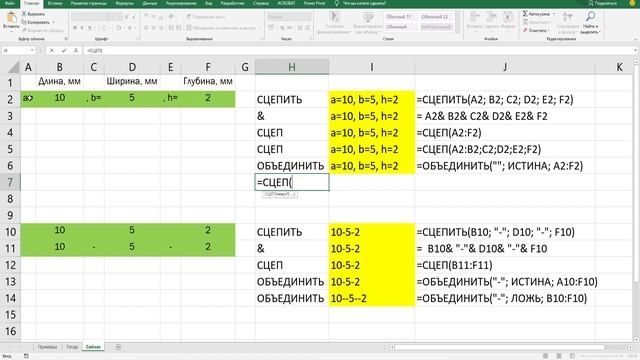Open the File (Файл) tab
Image resolution: width=640 pixels, height=360 pixels.
coord(9,3)
